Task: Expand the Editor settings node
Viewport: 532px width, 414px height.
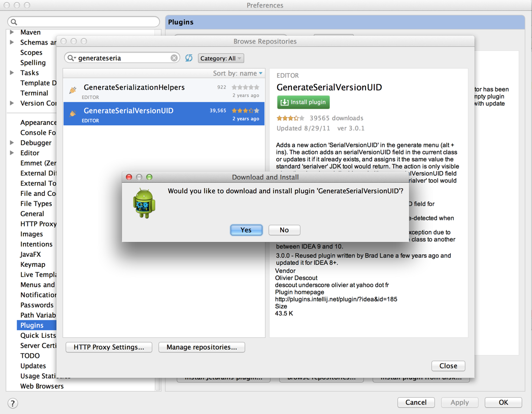Action: tap(12, 153)
